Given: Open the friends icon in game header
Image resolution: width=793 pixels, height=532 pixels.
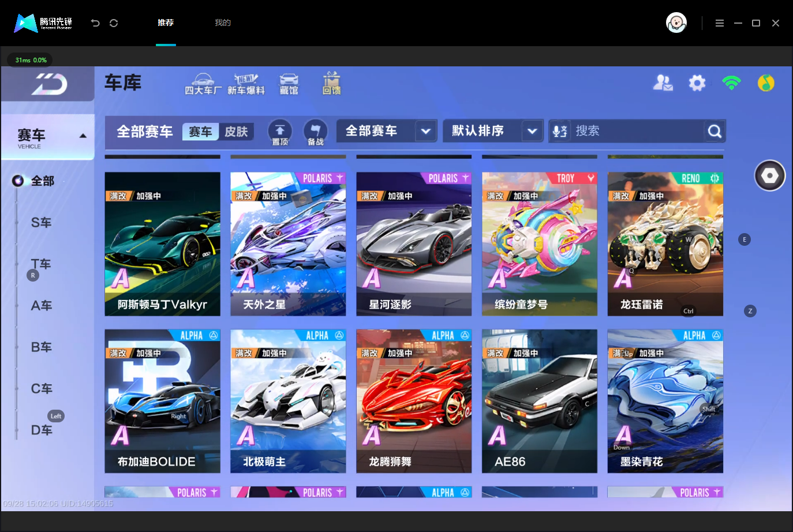Looking at the screenshot, I should click(x=663, y=83).
